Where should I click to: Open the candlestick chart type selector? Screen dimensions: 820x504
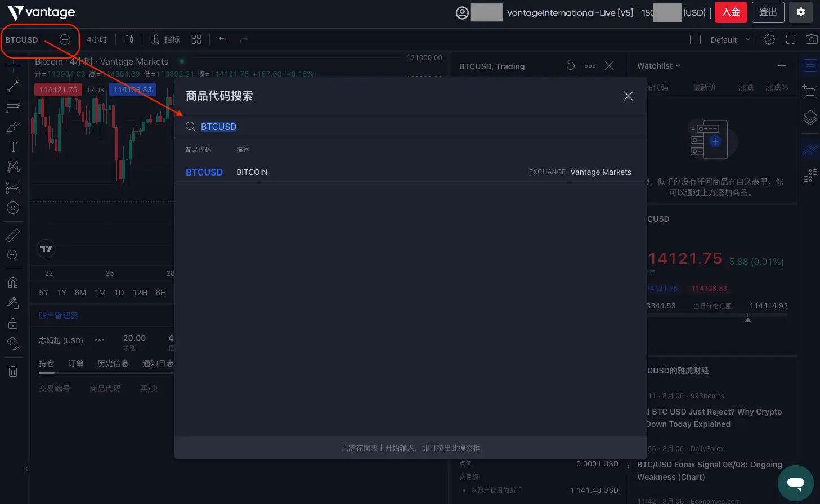pyautogui.click(x=129, y=39)
